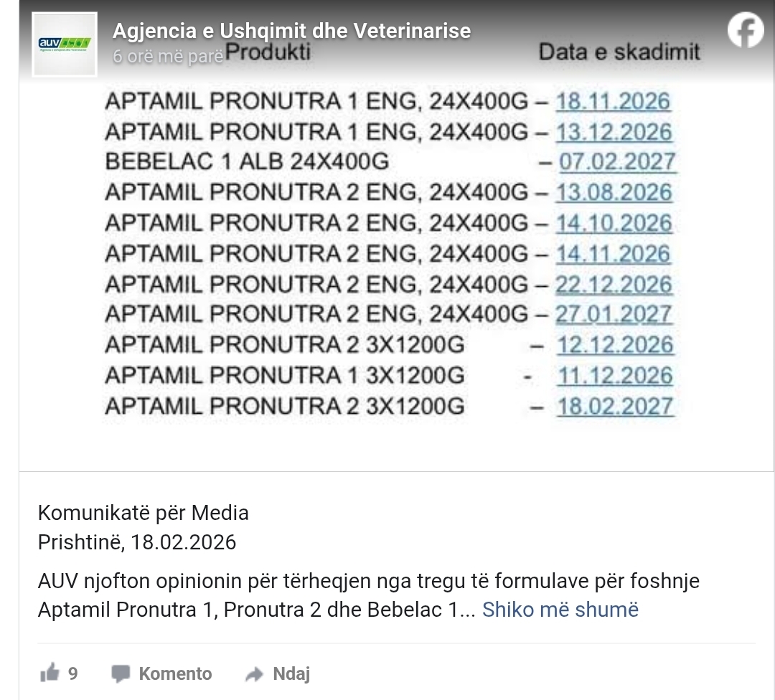The height and width of the screenshot is (700, 775).
Task: Open the Facebook logo icon
Action: [746, 31]
